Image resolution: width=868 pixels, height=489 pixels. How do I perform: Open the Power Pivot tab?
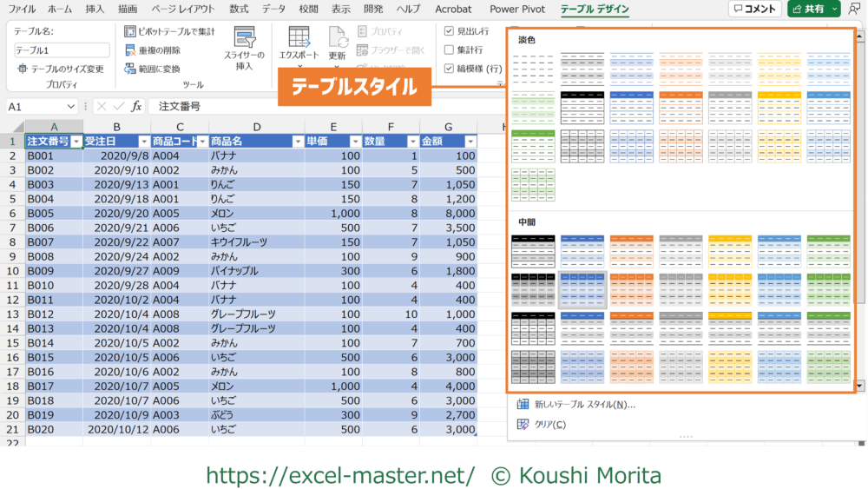tap(517, 10)
